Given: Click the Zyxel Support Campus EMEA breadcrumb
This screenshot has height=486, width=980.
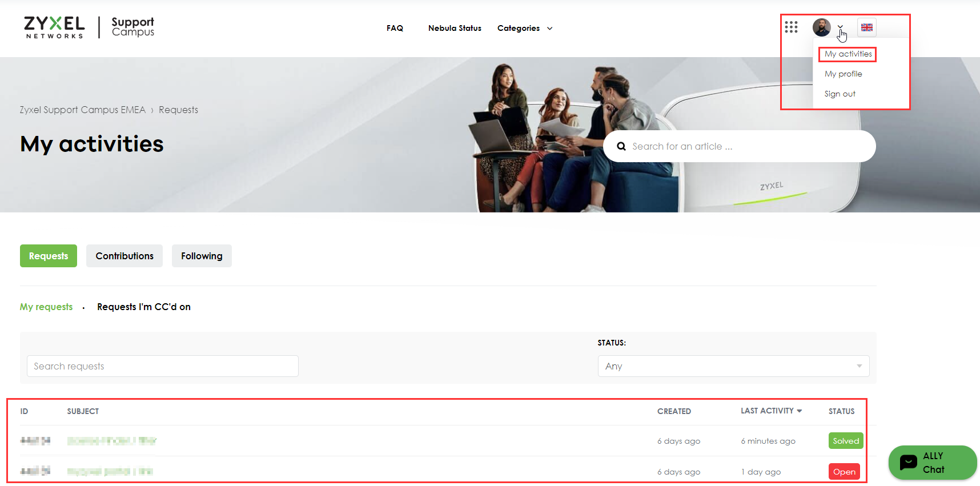Looking at the screenshot, I should pos(82,110).
